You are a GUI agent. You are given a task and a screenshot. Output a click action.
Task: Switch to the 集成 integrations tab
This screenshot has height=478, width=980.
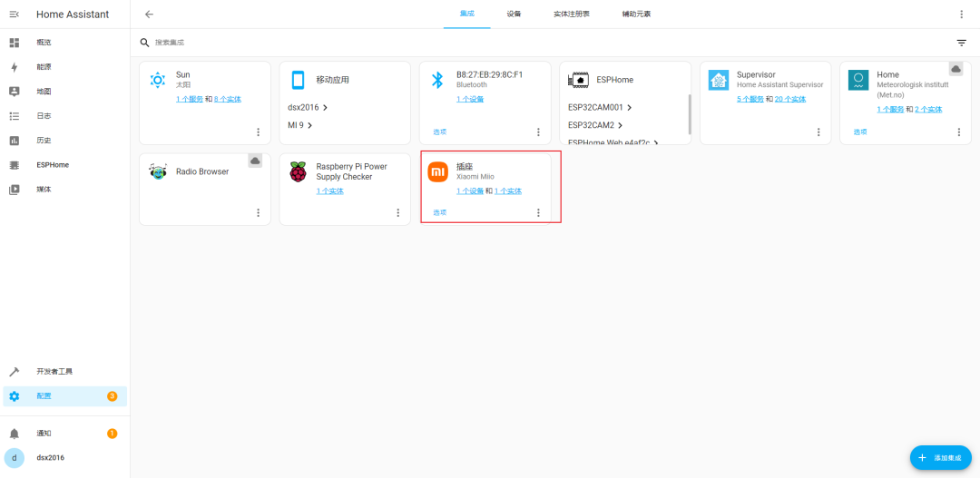[467, 14]
